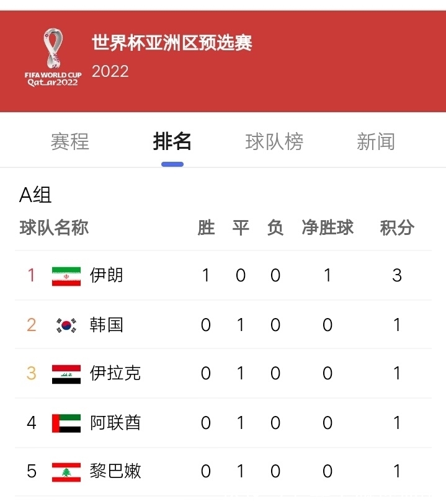446x504 pixels.
Task: Tap the Iran flag icon
Action: (x=66, y=276)
